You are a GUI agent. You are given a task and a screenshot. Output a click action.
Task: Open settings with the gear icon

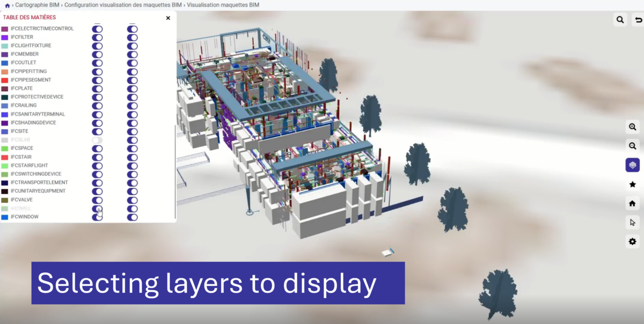pyautogui.click(x=632, y=241)
